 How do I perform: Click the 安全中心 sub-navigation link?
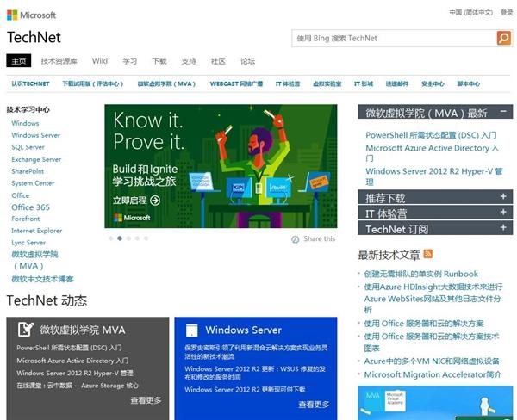tap(433, 83)
